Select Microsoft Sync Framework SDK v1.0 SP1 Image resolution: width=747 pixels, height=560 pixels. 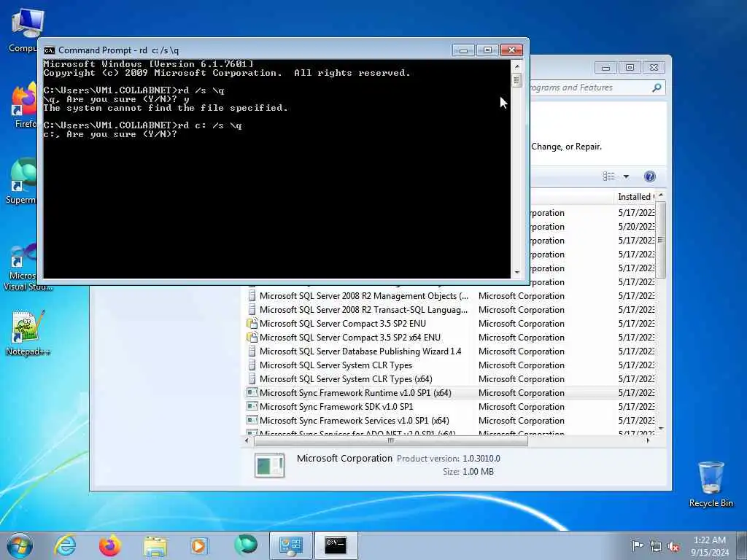coord(450,406)
